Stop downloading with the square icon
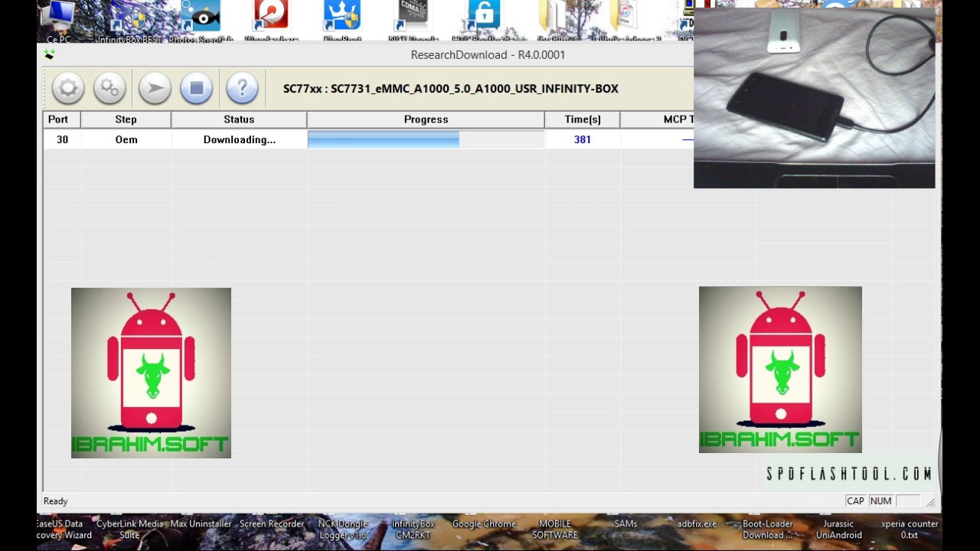Screen dimensions: 980x551 coord(197,89)
